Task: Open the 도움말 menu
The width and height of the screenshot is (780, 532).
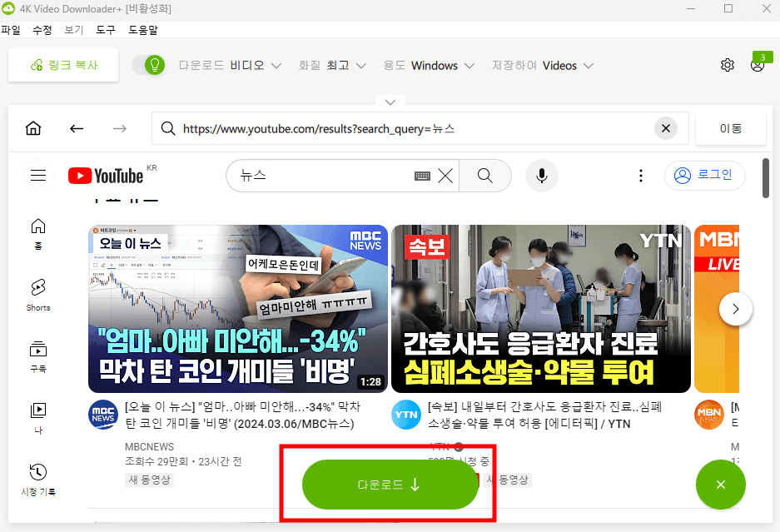Action: [143, 30]
